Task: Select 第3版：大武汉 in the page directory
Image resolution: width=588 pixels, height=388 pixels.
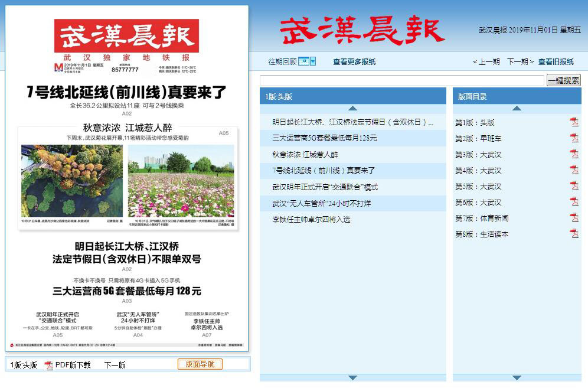Action: tap(478, 155)
